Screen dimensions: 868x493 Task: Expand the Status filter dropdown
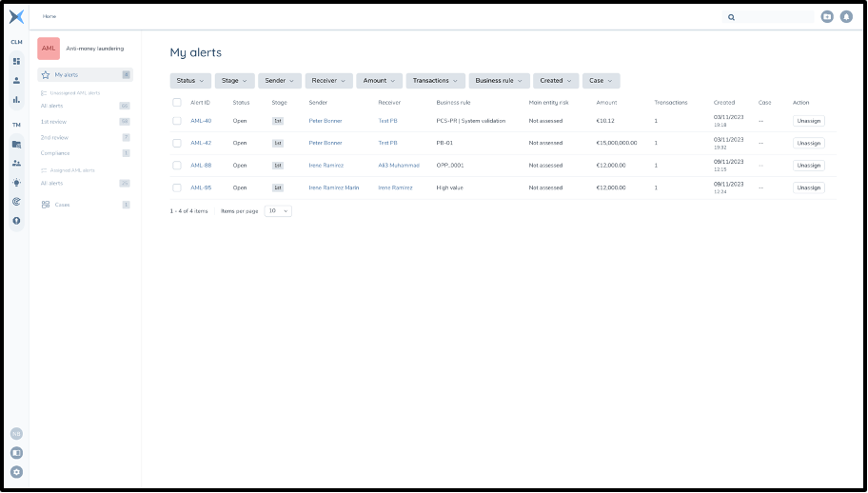(190, 81)
